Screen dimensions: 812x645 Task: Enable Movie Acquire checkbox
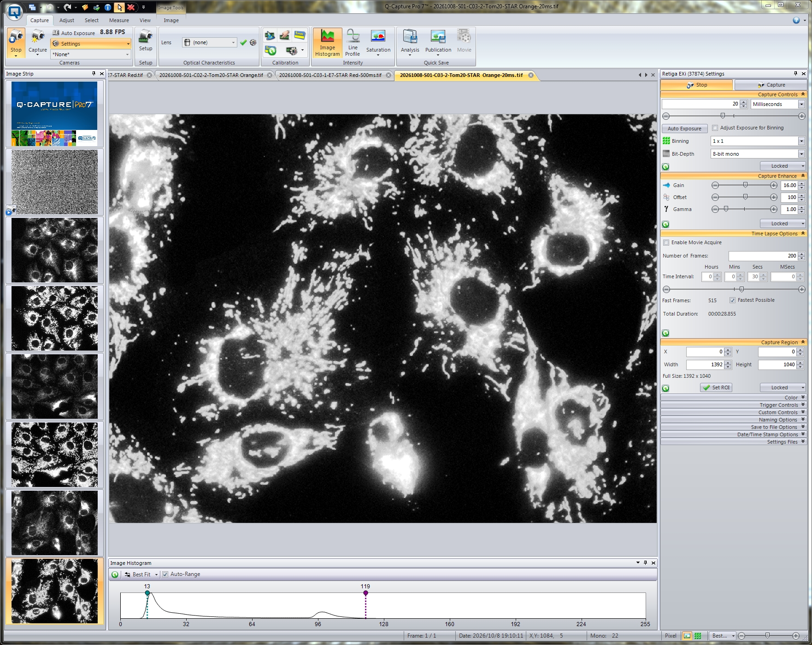point(666,243)
